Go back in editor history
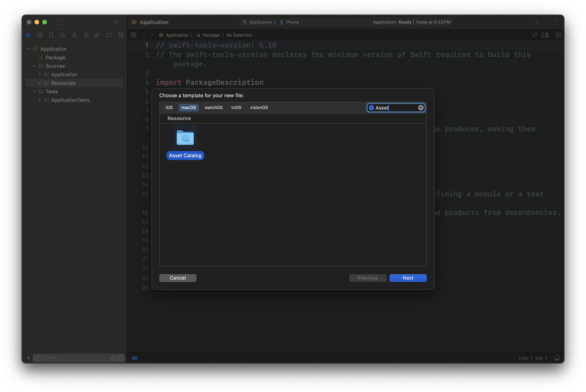This screenshot has height=392, width=586. click(x=145, y=35)
